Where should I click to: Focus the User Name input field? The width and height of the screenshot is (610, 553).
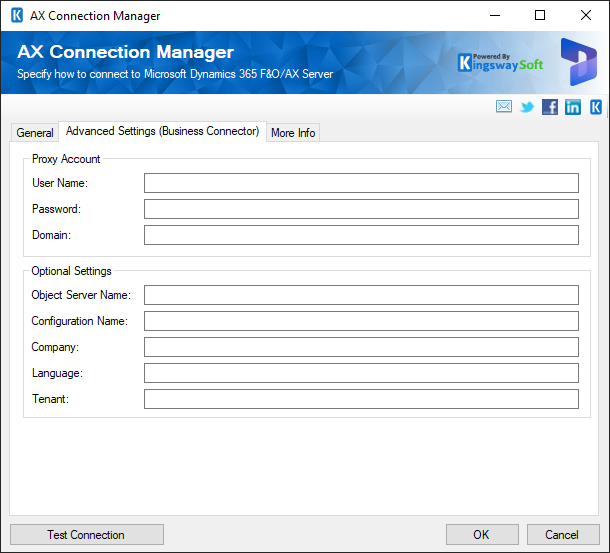(x=361, y=183)
